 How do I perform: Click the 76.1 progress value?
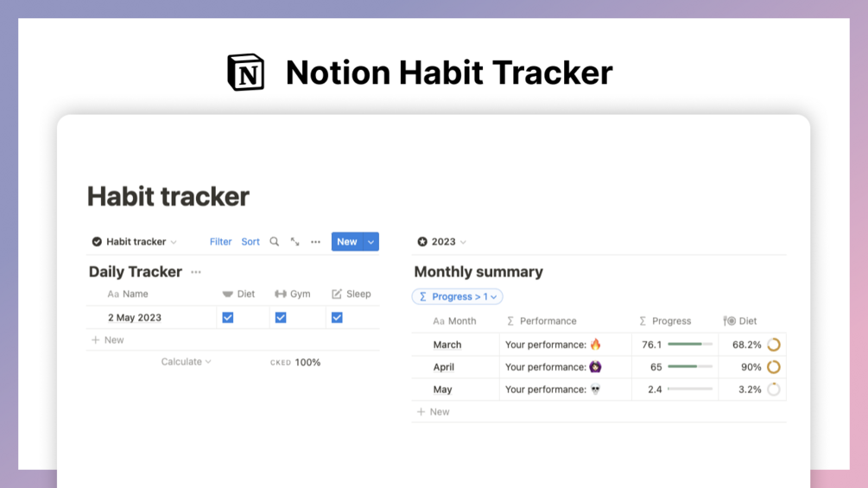pyautogui.click(x=651, y=345)
